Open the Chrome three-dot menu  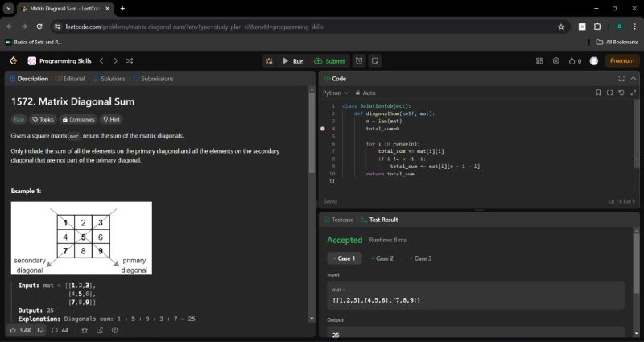click(635, 27)
